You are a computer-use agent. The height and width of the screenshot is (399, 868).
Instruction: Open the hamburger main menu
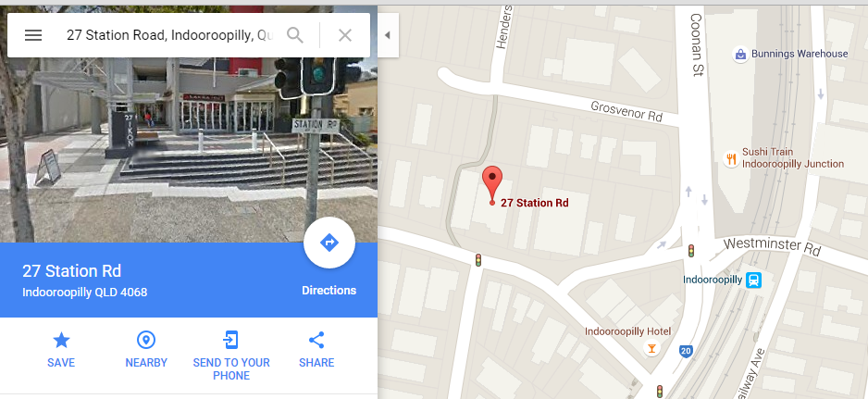coord(33,35)
